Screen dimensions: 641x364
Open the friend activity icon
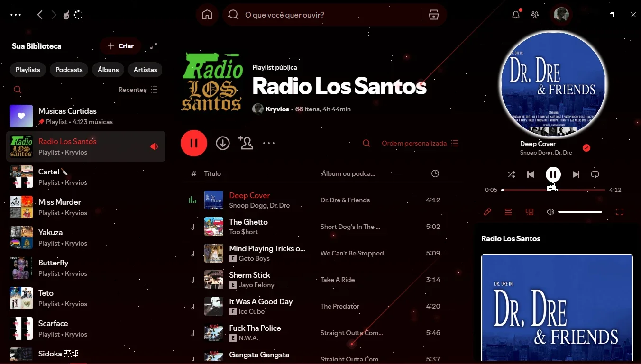(535, 15)
